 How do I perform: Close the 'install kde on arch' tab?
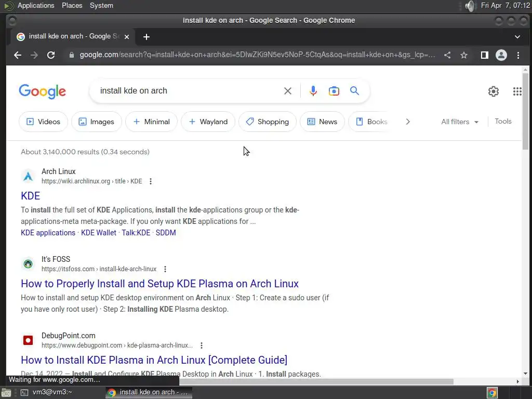127,37
